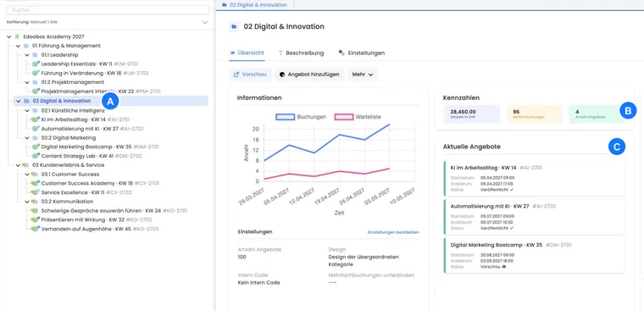Toggle the Buchungen legend series in chart
The height and width of the screenshot is (311, 644).
[301, 117]
